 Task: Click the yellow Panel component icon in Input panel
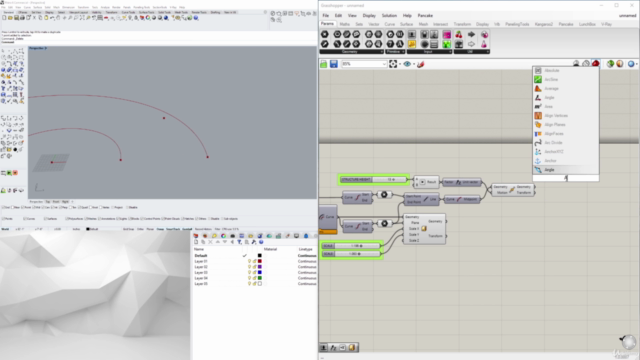pos(412,44)
